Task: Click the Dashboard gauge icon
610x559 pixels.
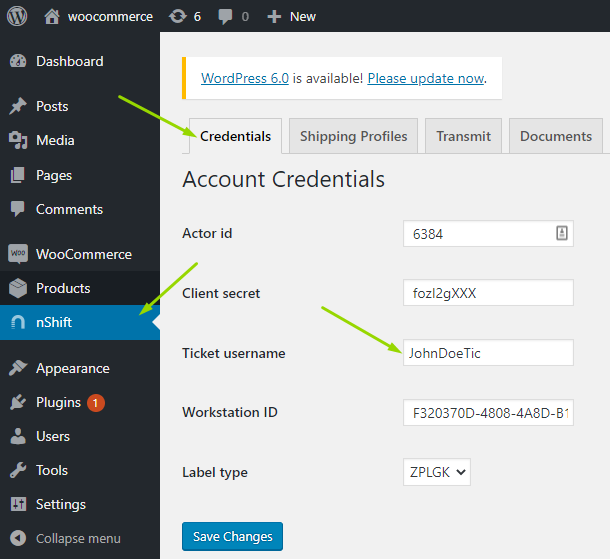Action: (18, 61)
